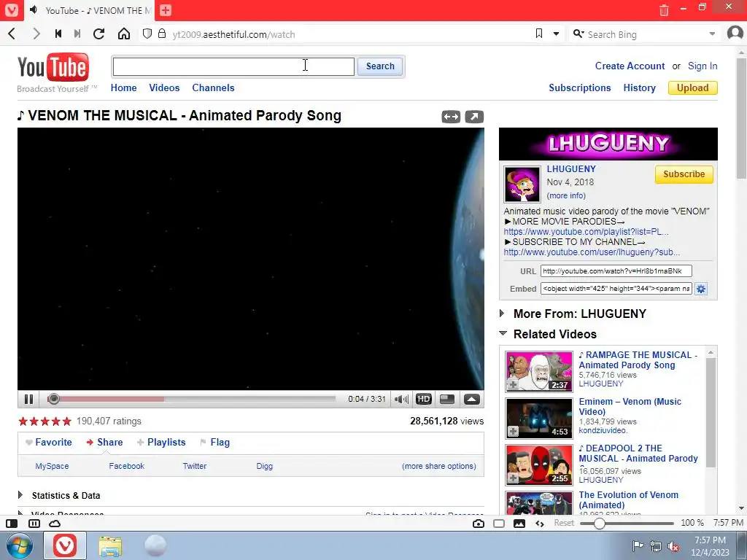
Task: Click the rewind history button
Action: coord(58,34)
